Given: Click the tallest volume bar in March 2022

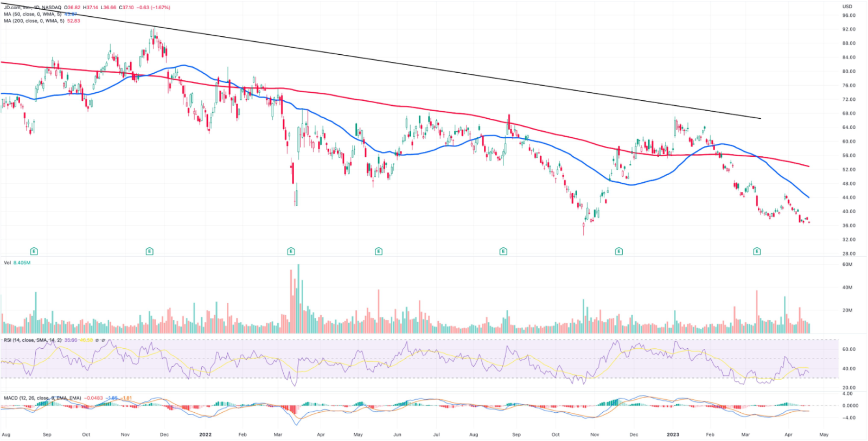Looking at the screenshot, I should point(298,299).
